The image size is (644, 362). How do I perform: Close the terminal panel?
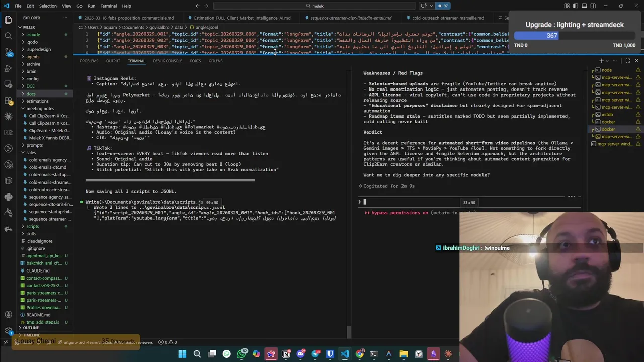coord(637,61)
